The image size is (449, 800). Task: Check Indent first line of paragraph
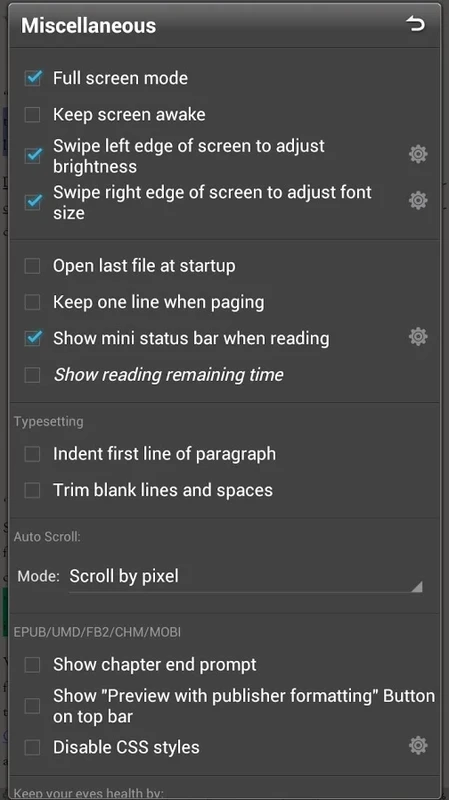[x=33, y=454]
